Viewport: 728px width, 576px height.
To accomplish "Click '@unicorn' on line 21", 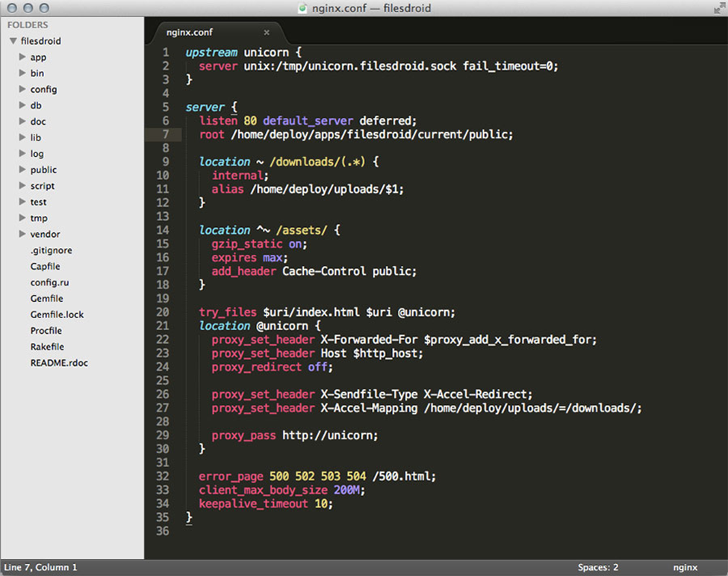I will click(281, 326).
